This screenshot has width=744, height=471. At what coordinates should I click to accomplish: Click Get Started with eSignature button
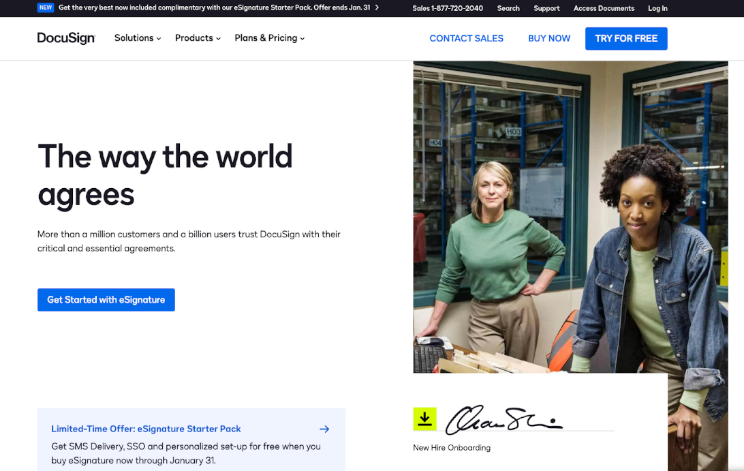point(106,300)
